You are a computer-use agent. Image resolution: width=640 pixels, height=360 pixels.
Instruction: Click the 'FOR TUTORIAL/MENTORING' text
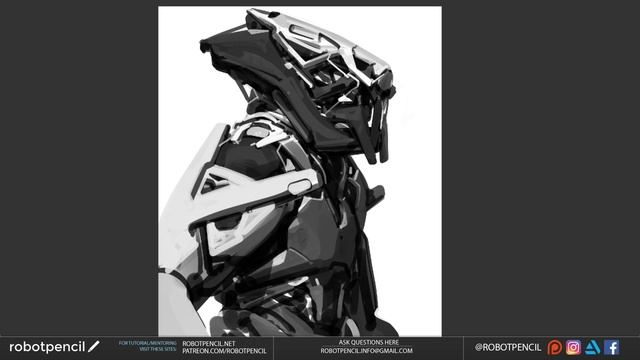(x=147, y=343)
